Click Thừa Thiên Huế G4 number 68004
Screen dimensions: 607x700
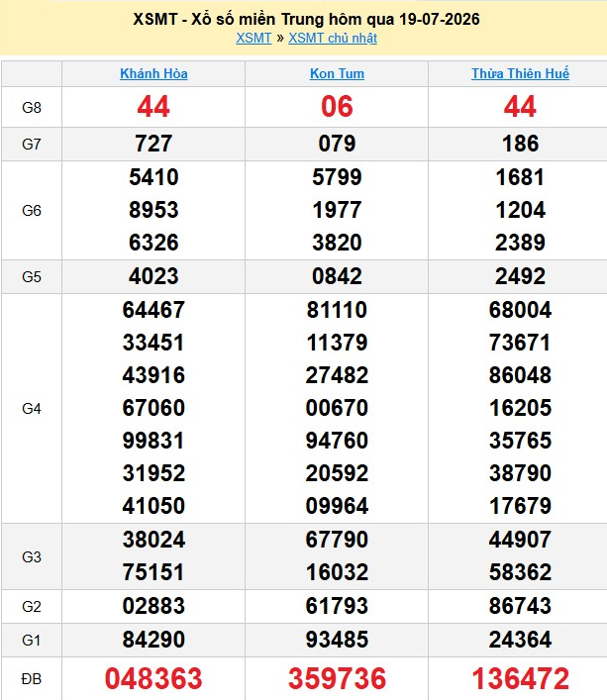coord(521,310)
